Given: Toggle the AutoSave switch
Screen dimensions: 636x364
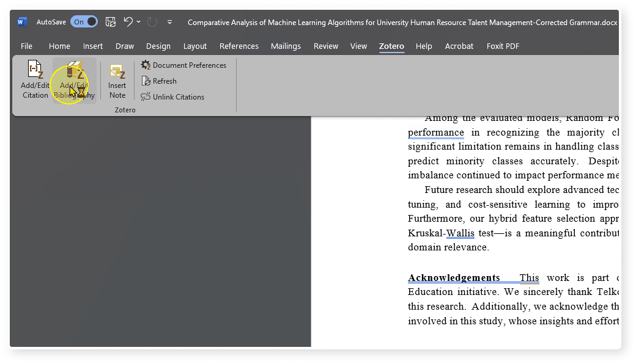Looking at the screenshot, I should (84, 22).
